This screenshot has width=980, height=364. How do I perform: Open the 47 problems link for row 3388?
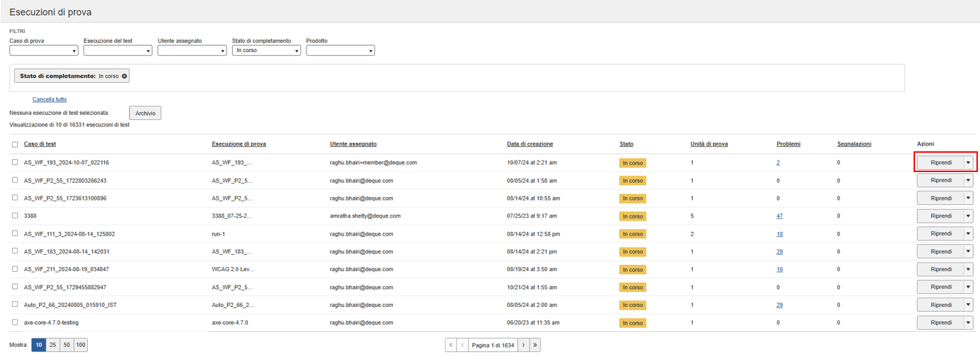[779, 216]
